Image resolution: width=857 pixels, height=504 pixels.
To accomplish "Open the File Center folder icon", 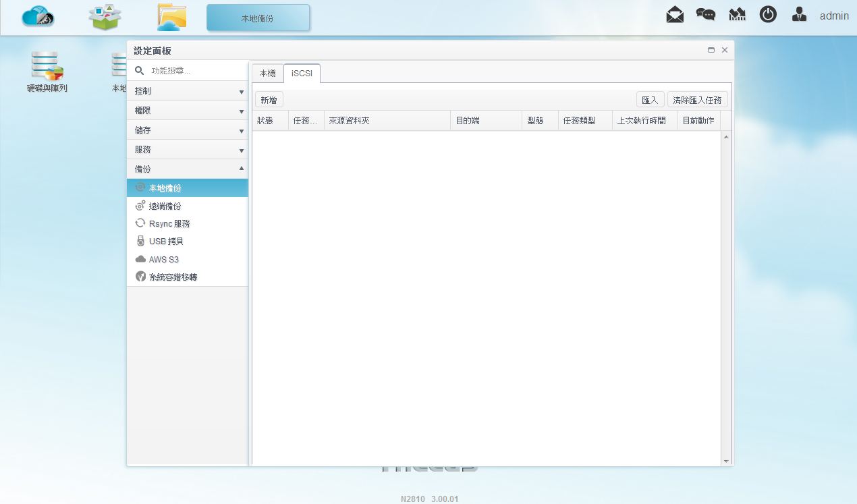I will [x=171, y=17].
